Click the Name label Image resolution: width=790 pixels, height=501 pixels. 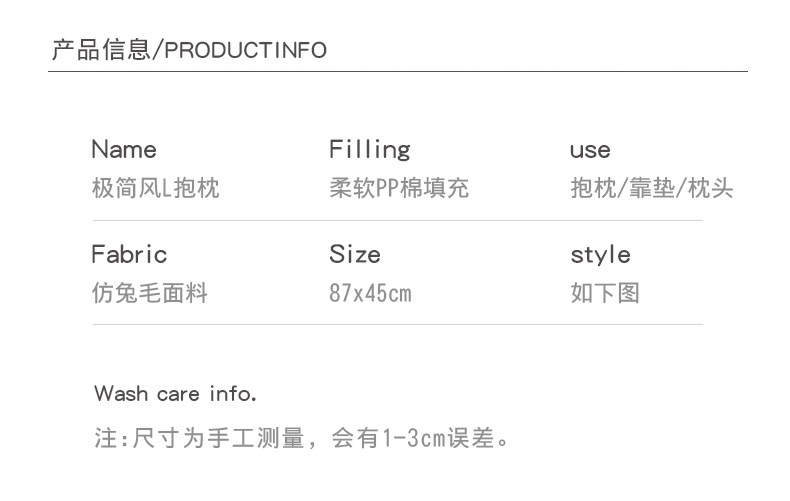coord(124,150)
